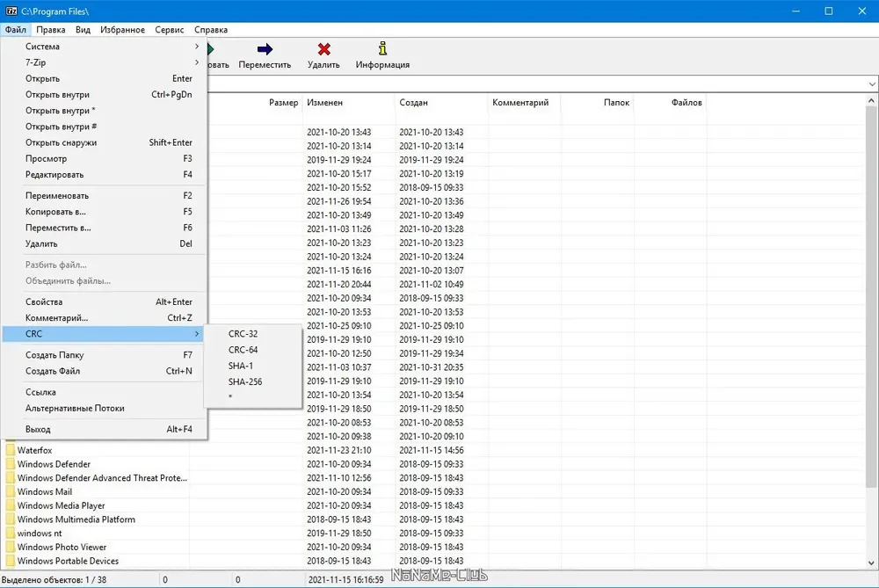This screenshot has width=879, height=588.
Task: Choose Копировать в... menu entry
Action: [x=105, y=211]
